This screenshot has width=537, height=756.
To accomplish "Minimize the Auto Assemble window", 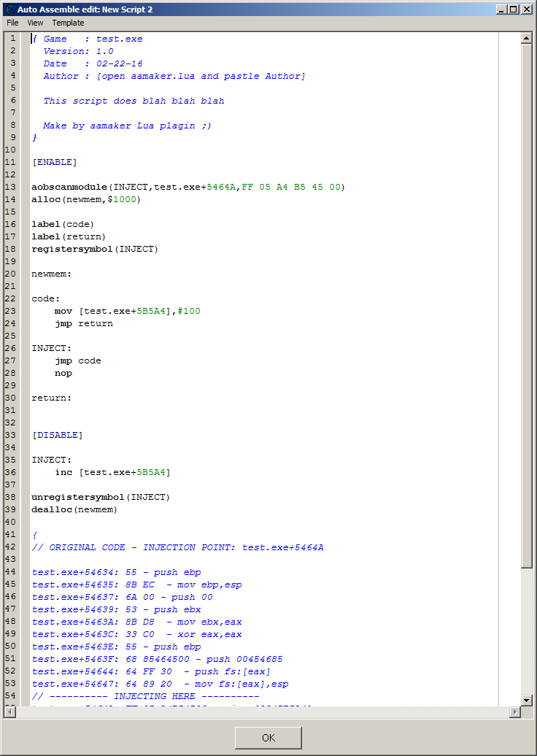I will pyautogui.click(x=502, y=9).
